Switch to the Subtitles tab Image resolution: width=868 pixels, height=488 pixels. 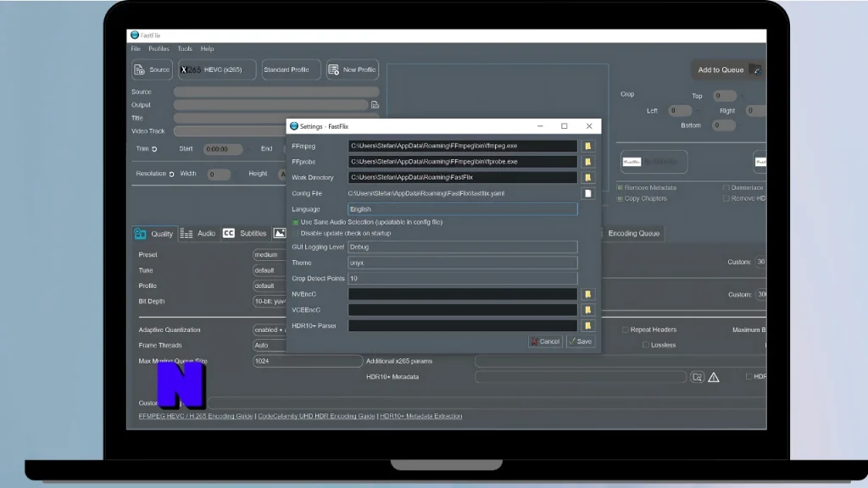coord(245,234)
